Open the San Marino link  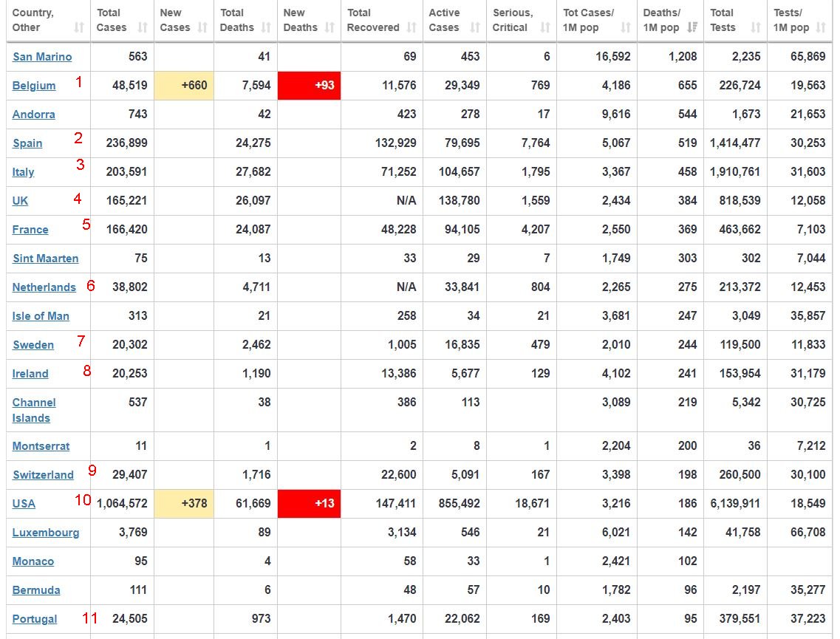pos(42,57)
